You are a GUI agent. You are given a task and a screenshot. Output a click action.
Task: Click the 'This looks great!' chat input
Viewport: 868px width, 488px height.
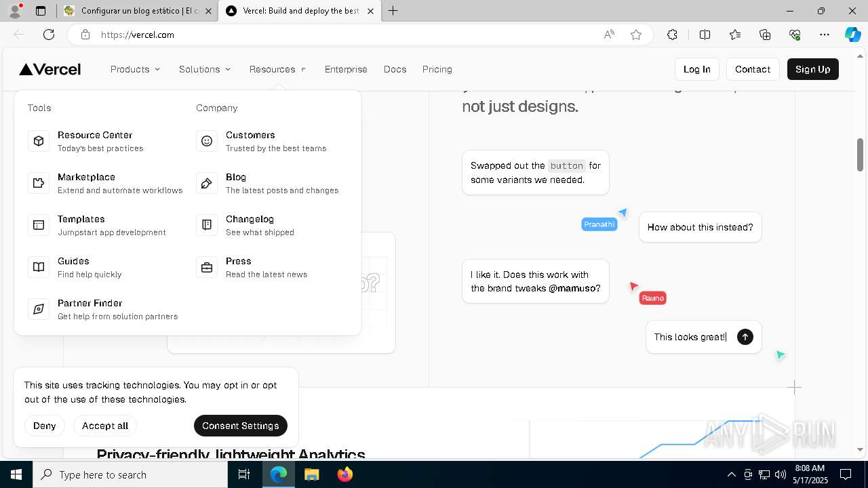point(690,337)
